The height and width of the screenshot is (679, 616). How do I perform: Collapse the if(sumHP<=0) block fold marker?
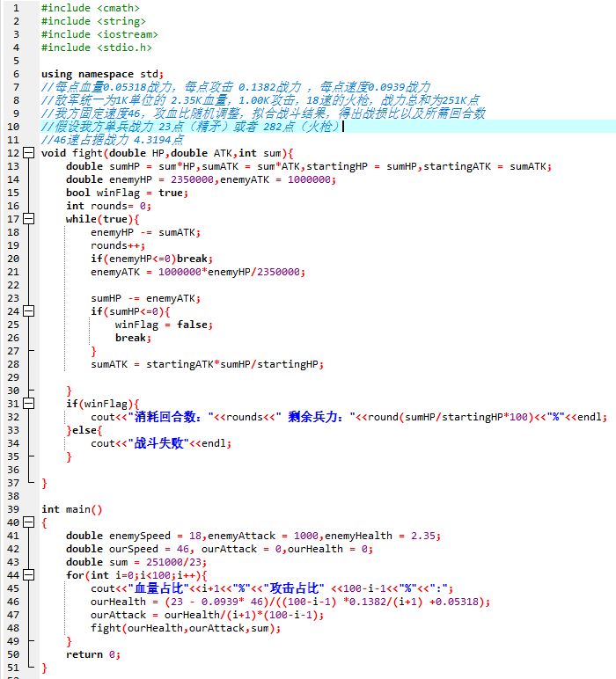(x=28, y=311)
